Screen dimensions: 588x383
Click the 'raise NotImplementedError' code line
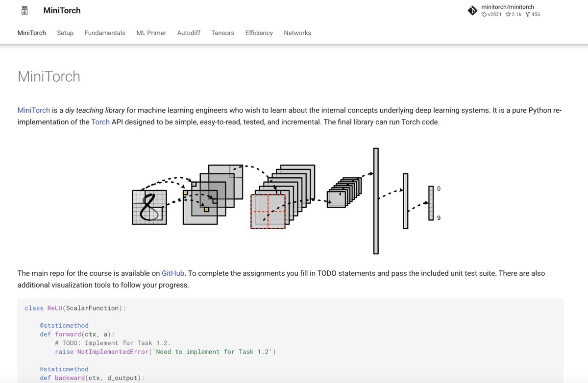click(166, 352)
